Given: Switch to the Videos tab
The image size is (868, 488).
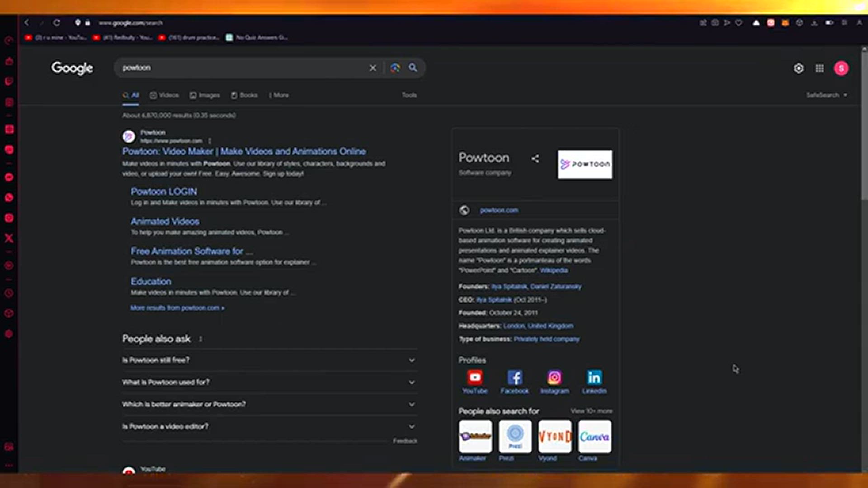Looking at the screenshot, I should (164, 95).
